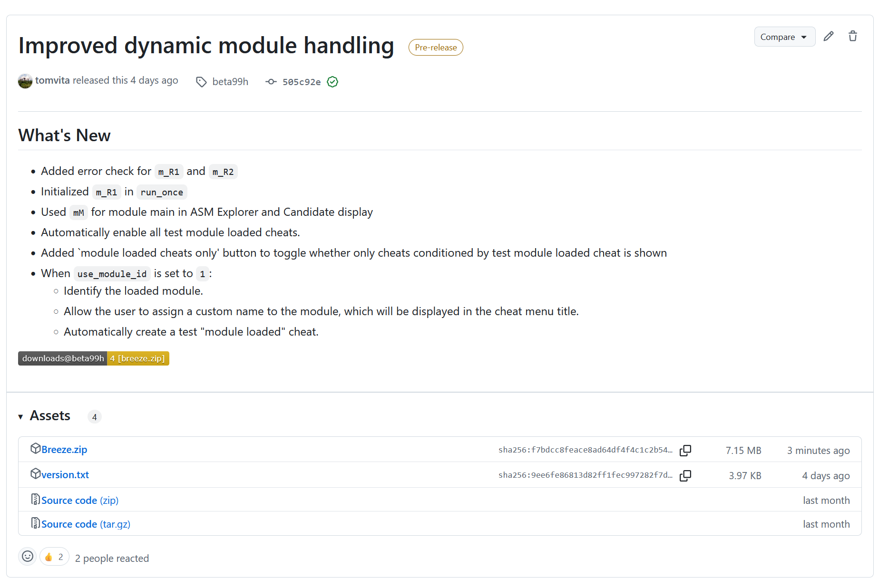Click the Pre-release label badge

point(436,48)
